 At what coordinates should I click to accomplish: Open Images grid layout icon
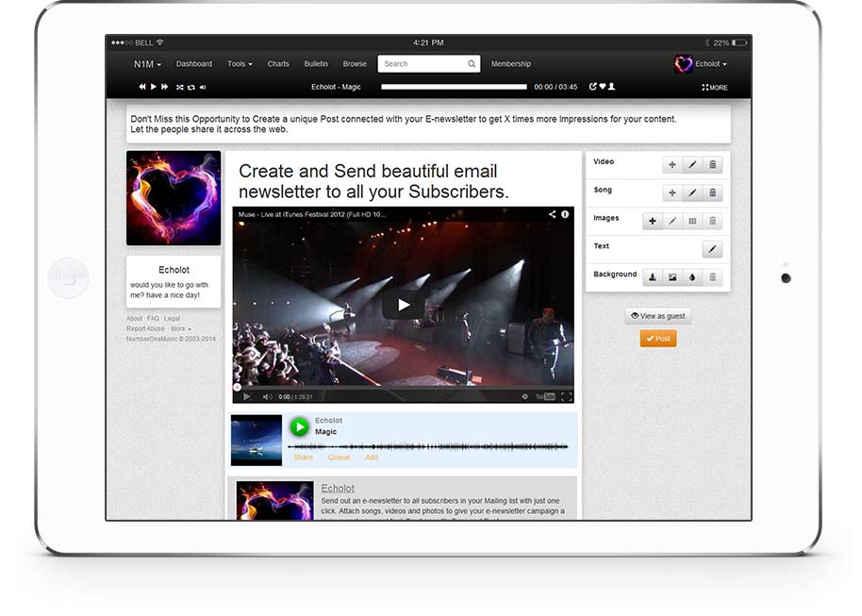[692, 221]
